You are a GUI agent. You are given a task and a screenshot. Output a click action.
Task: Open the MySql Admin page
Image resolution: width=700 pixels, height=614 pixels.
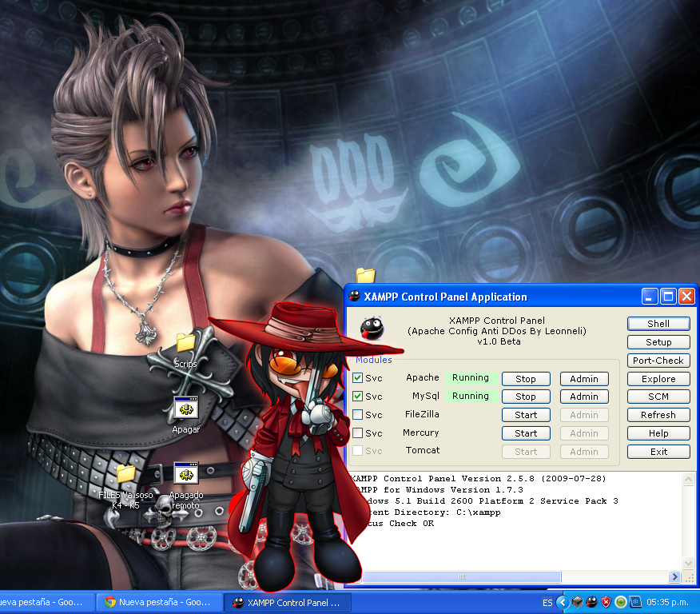[x=583, y=397]
